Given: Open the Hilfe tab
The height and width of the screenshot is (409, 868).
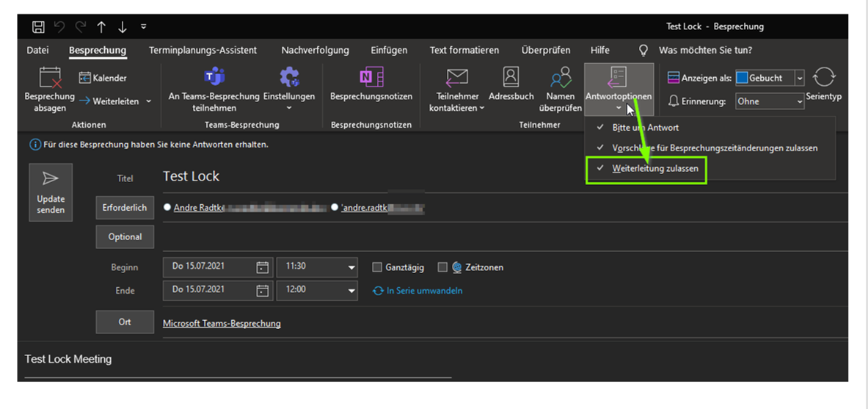Looking at the screenshot, I should (x=600, y=51).
